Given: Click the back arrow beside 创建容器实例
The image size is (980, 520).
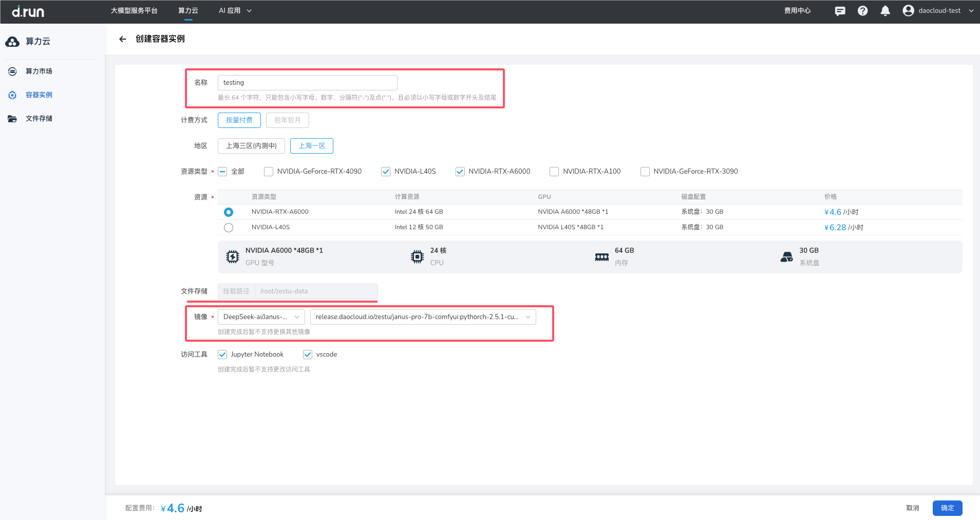Looking at the screenshot, I should point(123,39).
